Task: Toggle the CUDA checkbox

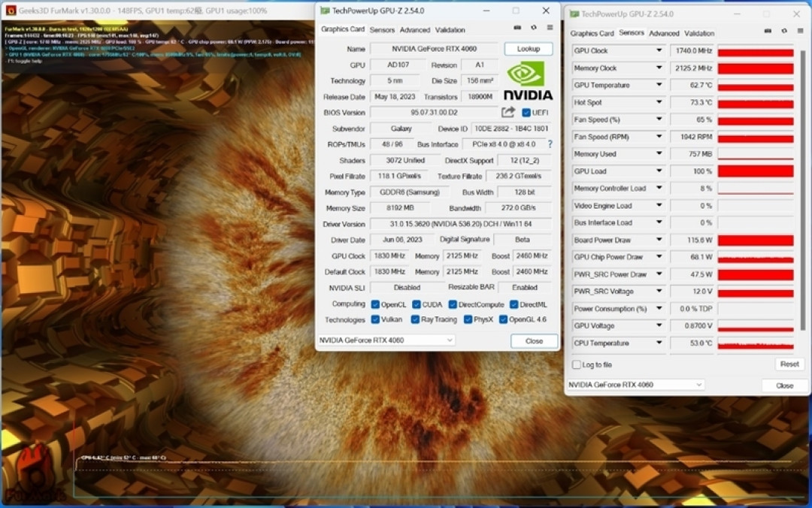Action: [x=417, y=304]
